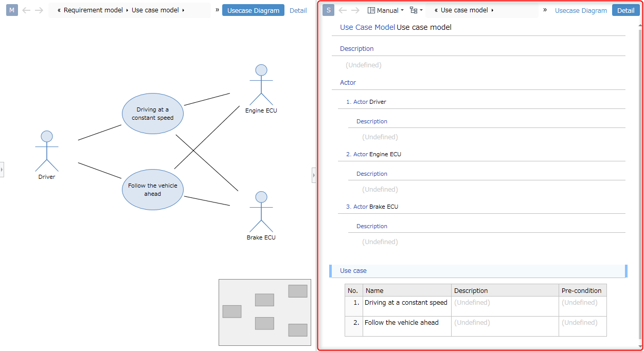Edit Engine ECU actor's Undefined description
The height and width of the screenshot is (351, 644).
click(380, 190)
